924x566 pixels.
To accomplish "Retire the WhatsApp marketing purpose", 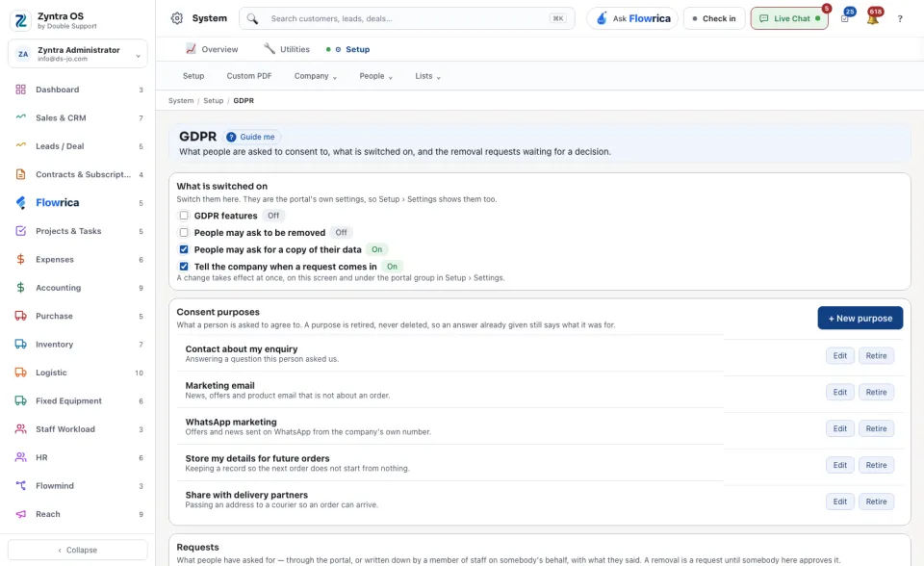I will 876,428.
